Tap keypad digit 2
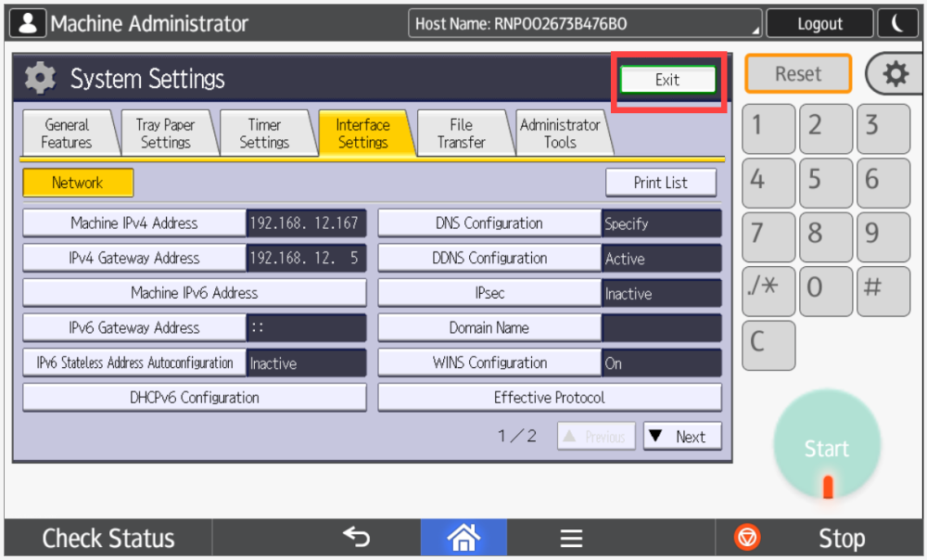927x560 pixels. pos(826,128)
